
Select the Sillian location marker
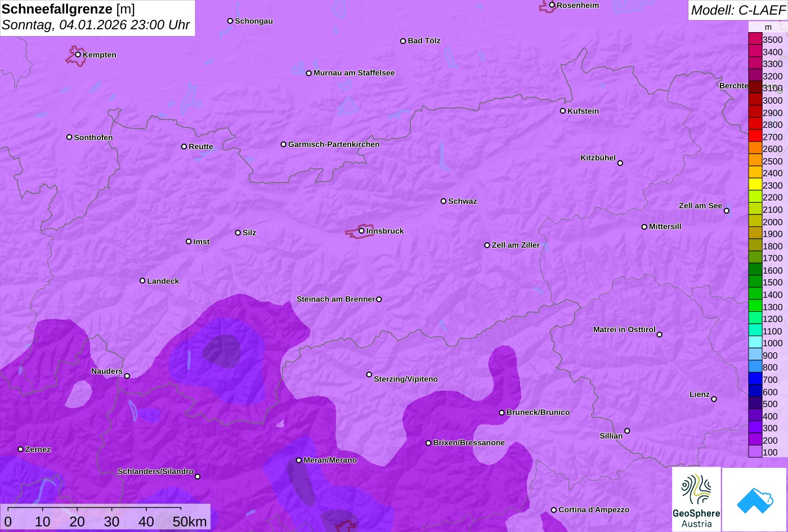pos(627,431)
